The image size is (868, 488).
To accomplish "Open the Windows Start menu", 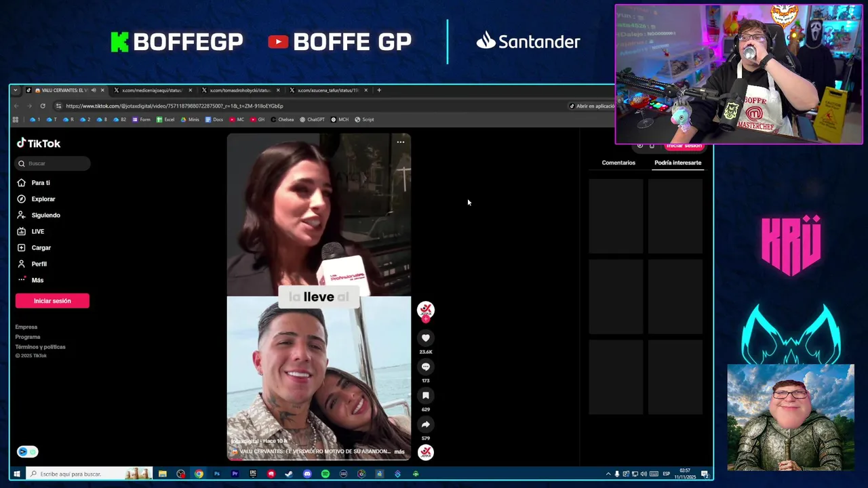I will pos(17,474).
